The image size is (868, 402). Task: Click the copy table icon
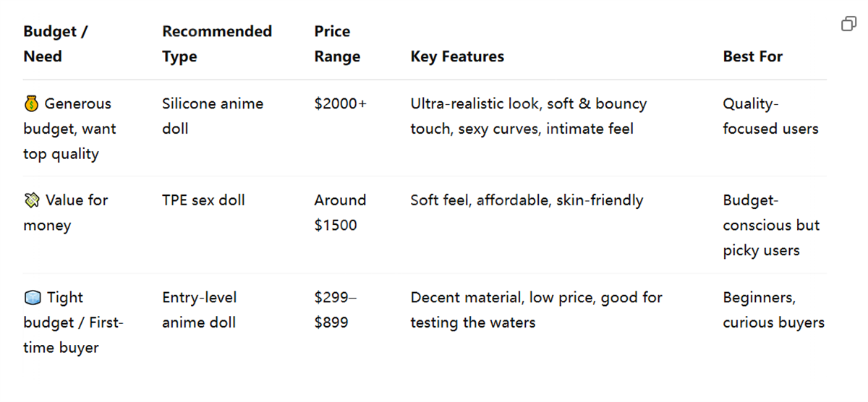click(x=848, y=25)
